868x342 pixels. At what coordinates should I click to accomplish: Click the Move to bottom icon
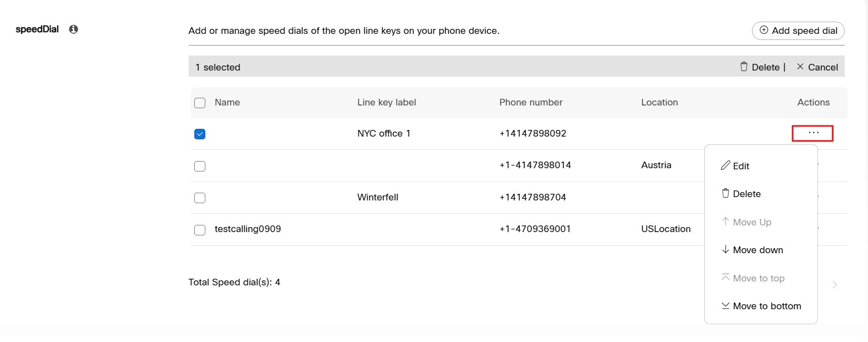(x=725, y=306)
